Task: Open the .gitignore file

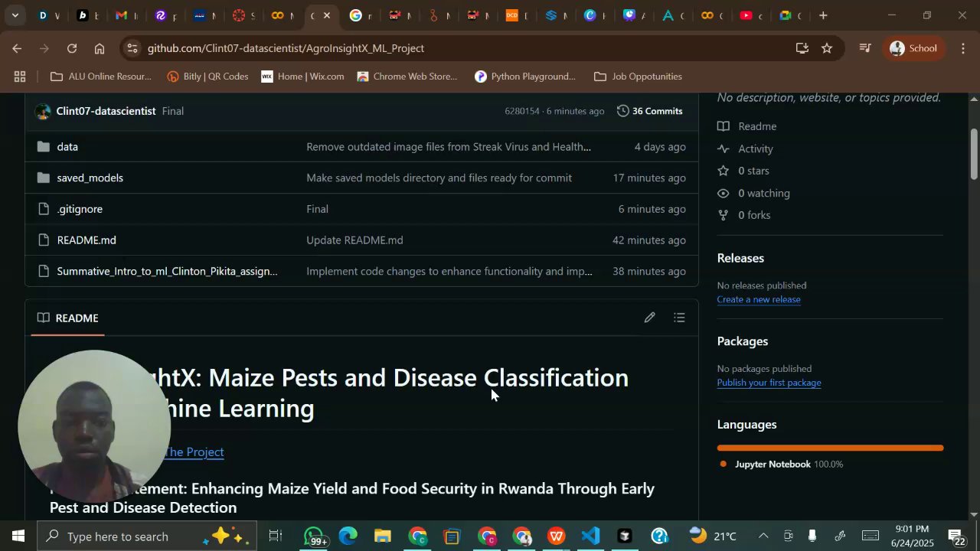Action: pyautogui.click(x=80, y=209)
